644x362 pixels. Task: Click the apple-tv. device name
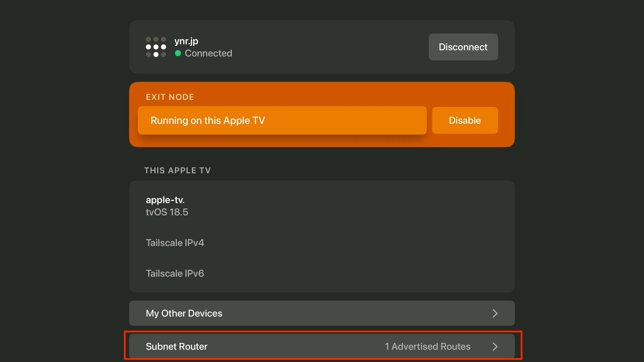[165, 200]
